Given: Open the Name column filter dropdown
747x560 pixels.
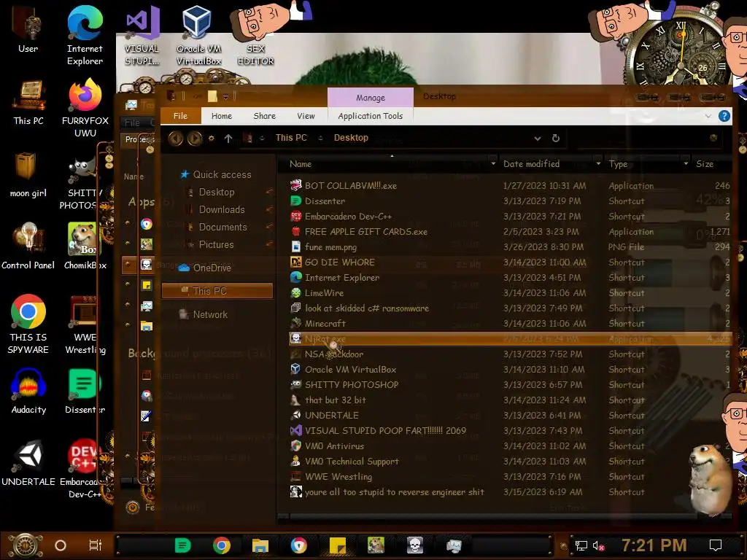Looking at the screenshot, I should (x=493, y=164).
